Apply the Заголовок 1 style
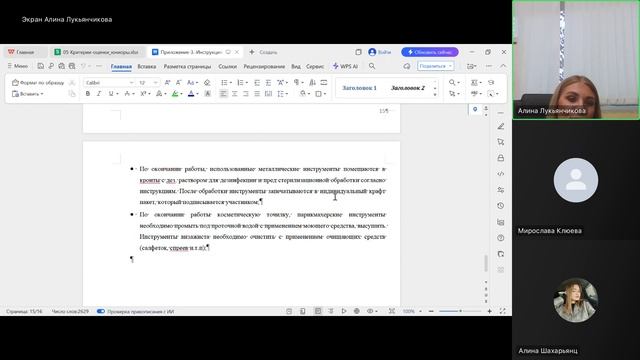Image resolution: width=640 pixels, height=360 pixels. click(x=359, y=88)
